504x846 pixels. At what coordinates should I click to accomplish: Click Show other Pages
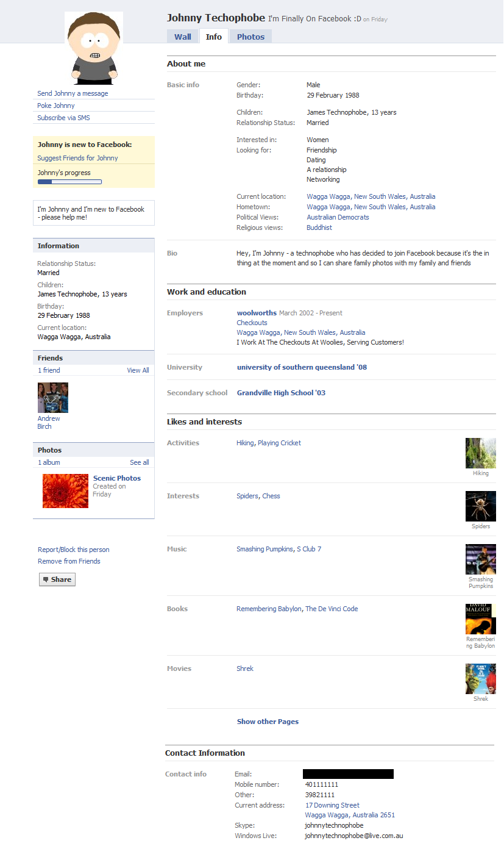[268, 722]
